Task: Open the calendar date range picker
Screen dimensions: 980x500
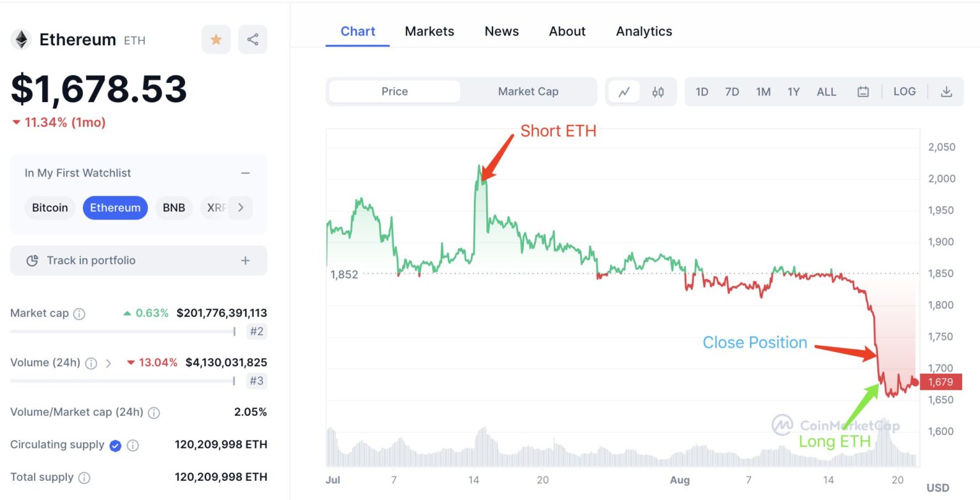Action: point(863,92)
